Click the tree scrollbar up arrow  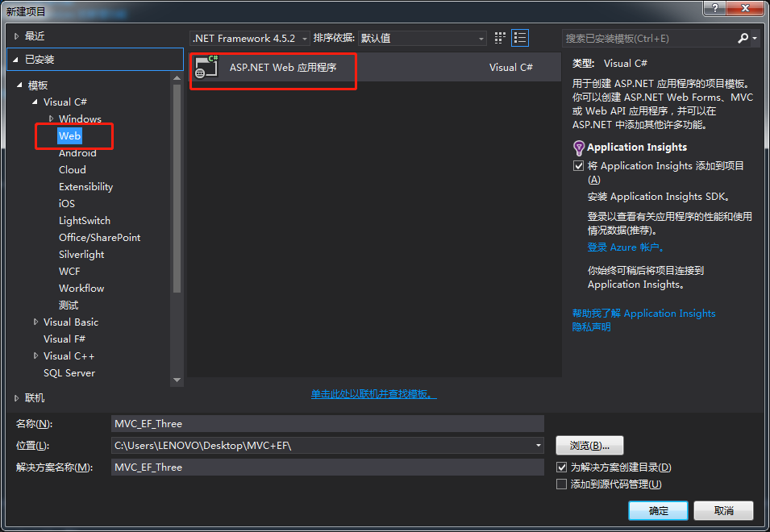click(x=177, y=77)
